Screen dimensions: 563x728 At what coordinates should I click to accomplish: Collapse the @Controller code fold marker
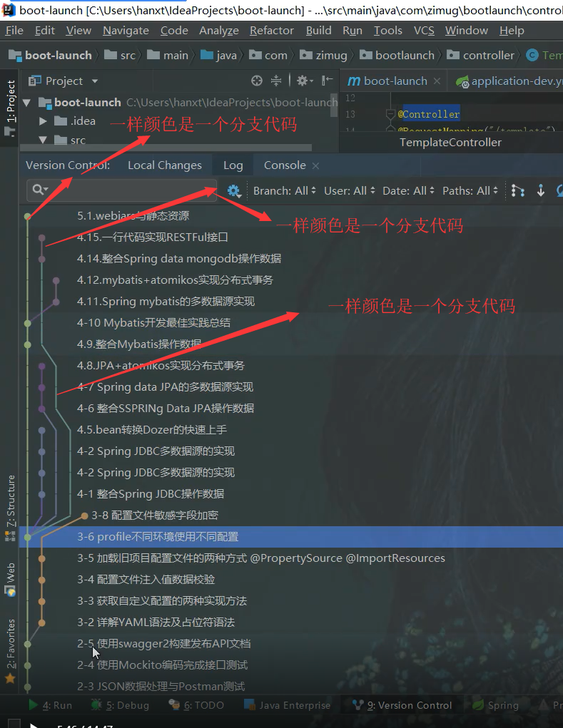click(x=390, y=114)
